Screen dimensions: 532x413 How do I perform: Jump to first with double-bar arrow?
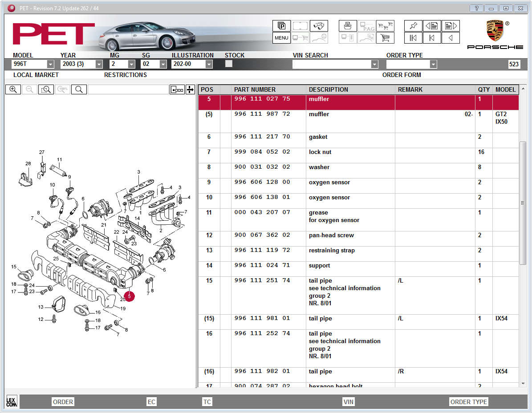pos(413,38)
